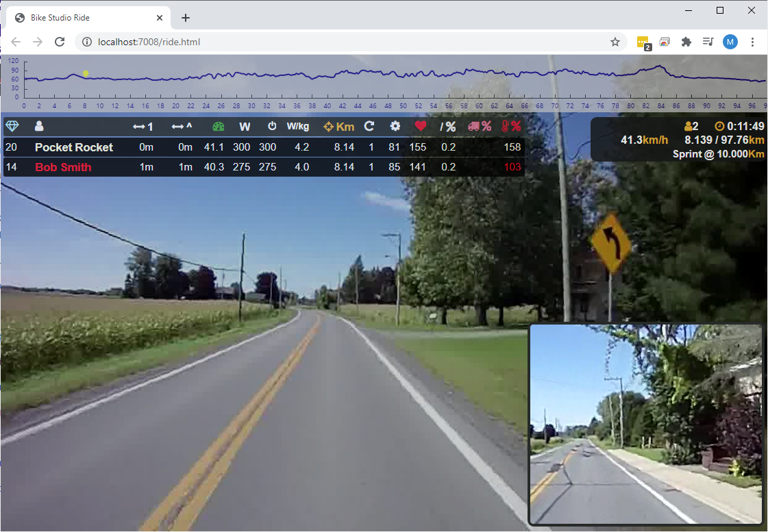Click the rider person column icon
The width and height of the screenshot is (768, 532).
[x=39, y=126]
